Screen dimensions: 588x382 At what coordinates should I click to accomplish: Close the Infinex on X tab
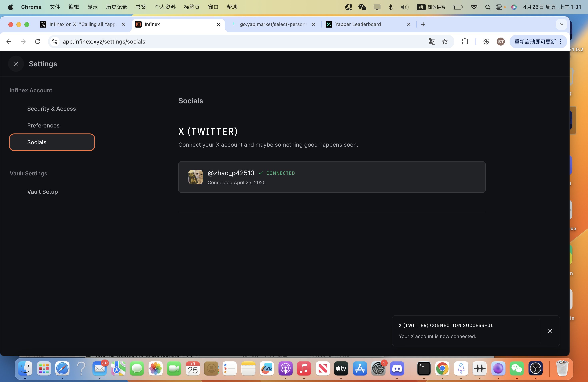tap(123, 24)
